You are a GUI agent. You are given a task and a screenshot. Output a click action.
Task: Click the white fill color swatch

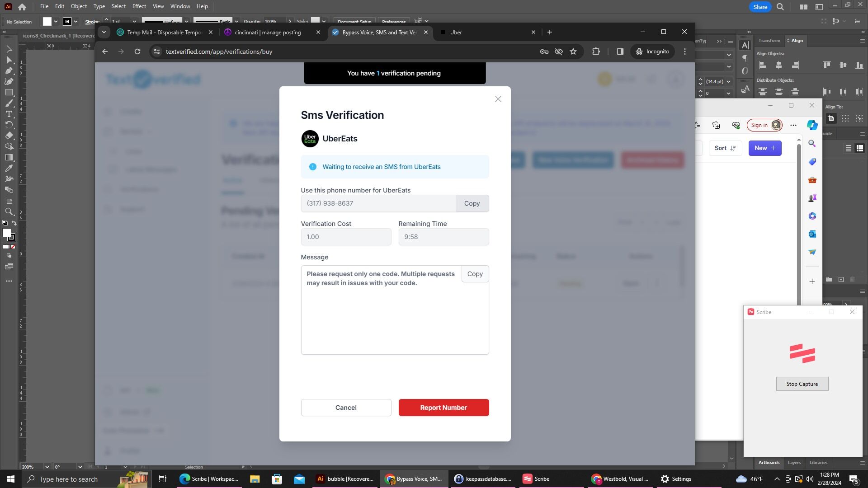point(47,21)
